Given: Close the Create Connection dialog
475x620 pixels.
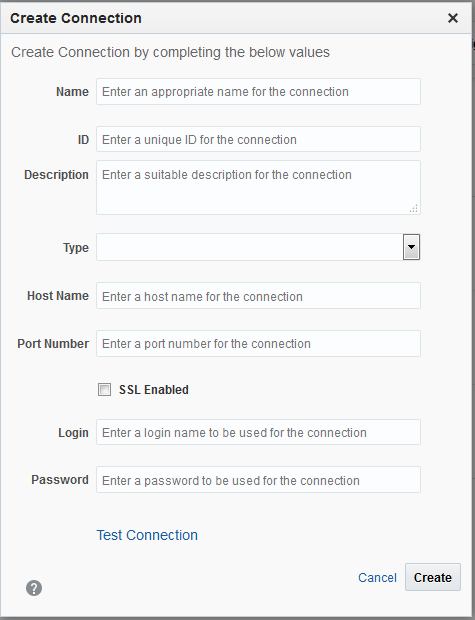Looking at the screenshot, I should [453, 18].
